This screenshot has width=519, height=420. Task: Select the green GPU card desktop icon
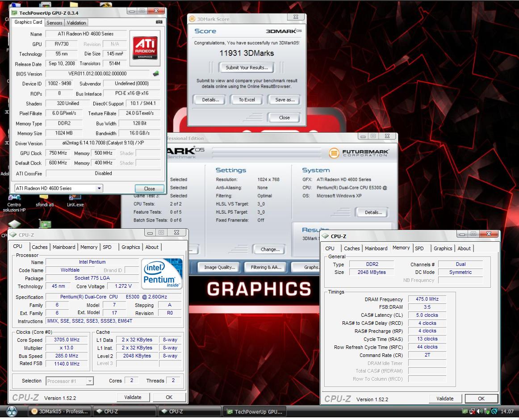point(45,224)
